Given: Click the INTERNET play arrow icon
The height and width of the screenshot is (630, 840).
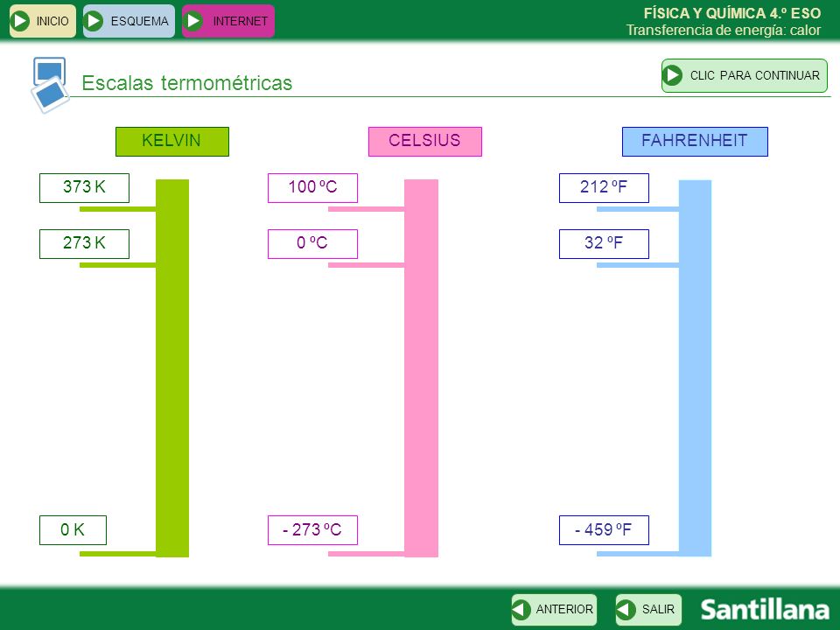Looking at the screenshot, I should (192, 21).
